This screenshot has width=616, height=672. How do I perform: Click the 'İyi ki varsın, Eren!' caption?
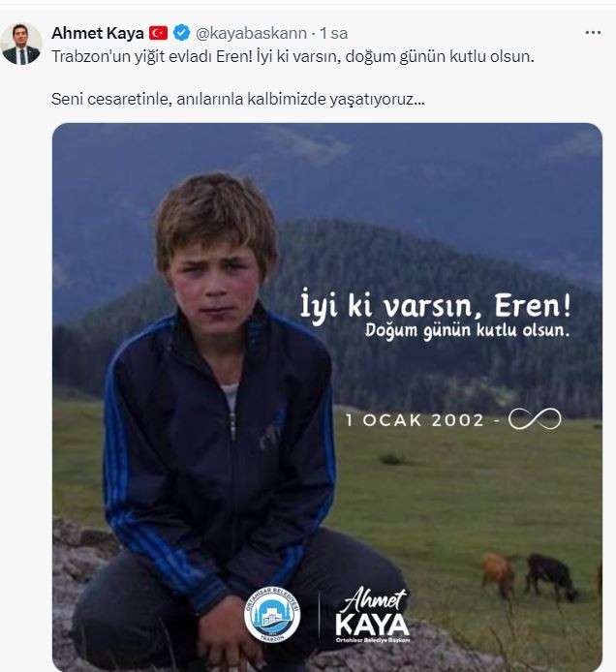(x=436, y=306)
